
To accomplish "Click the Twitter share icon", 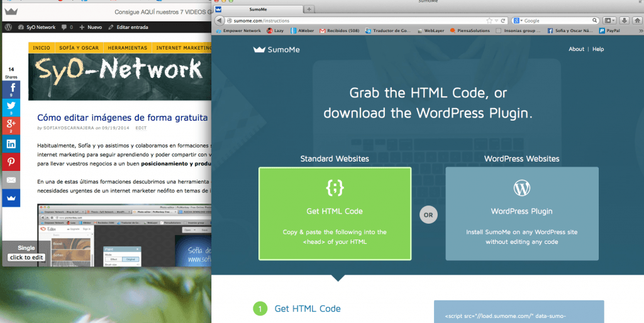I will coord(11,107).
